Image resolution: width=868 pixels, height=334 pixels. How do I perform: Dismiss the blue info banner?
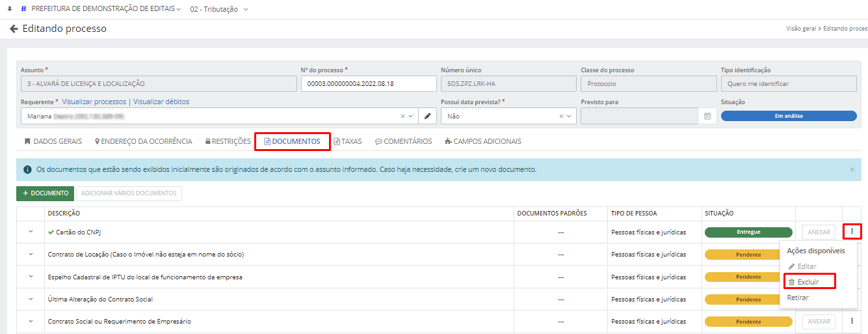[852, 169]
